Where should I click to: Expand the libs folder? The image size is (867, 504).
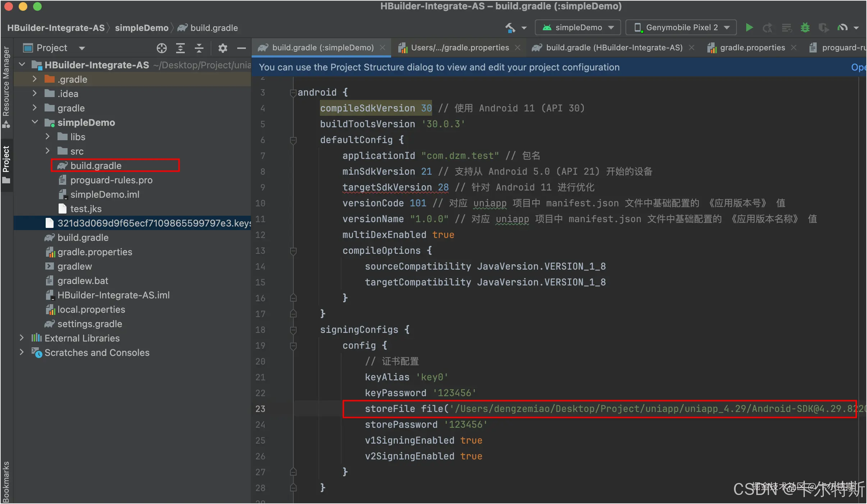click(47, 137)
